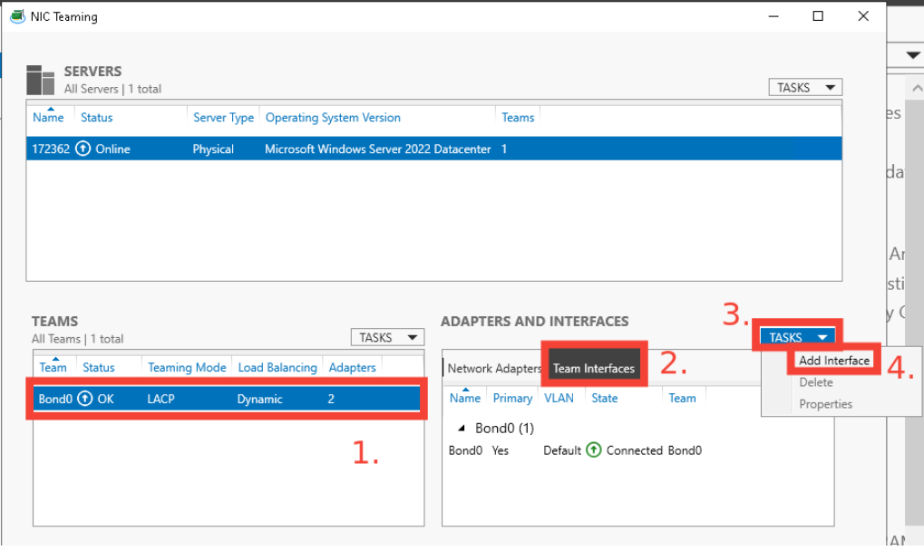Switch to the Network Adapters tab

(494, 369)
